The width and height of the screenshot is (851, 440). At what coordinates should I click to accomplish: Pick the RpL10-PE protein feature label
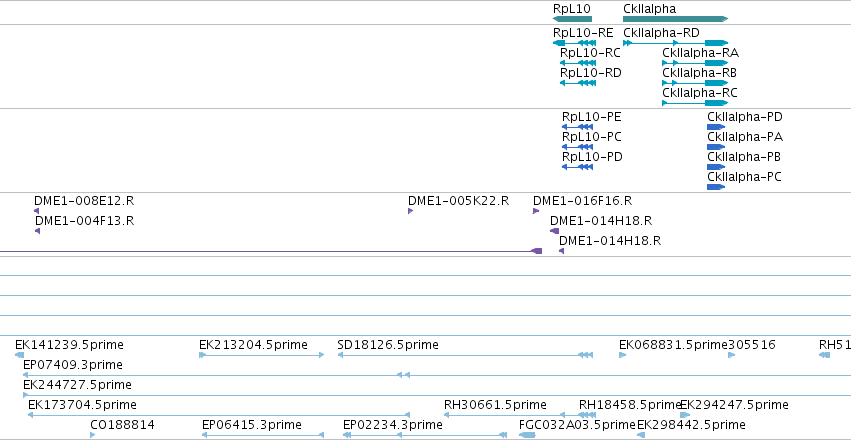[592, 117]
